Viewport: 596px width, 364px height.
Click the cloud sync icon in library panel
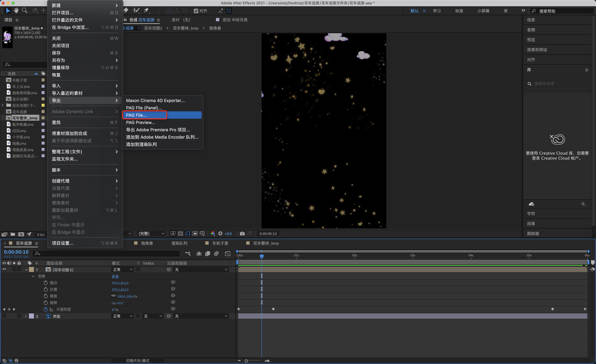pyautogui.click(x=531, y=204)
